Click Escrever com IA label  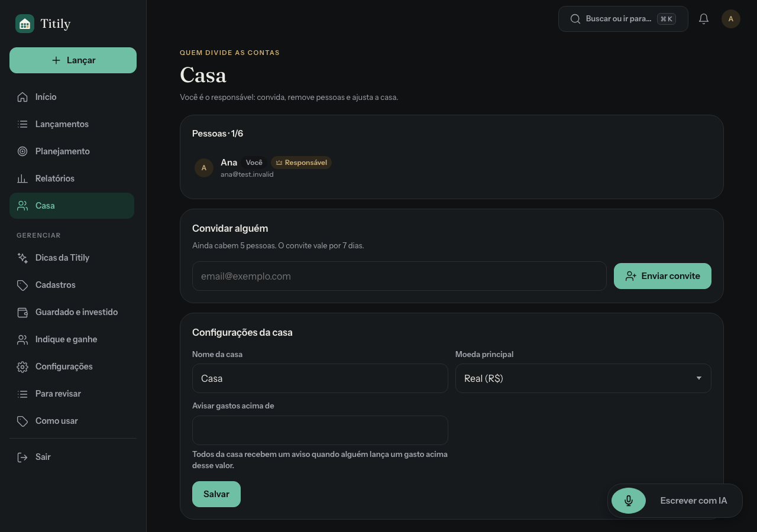coord(694,501)
